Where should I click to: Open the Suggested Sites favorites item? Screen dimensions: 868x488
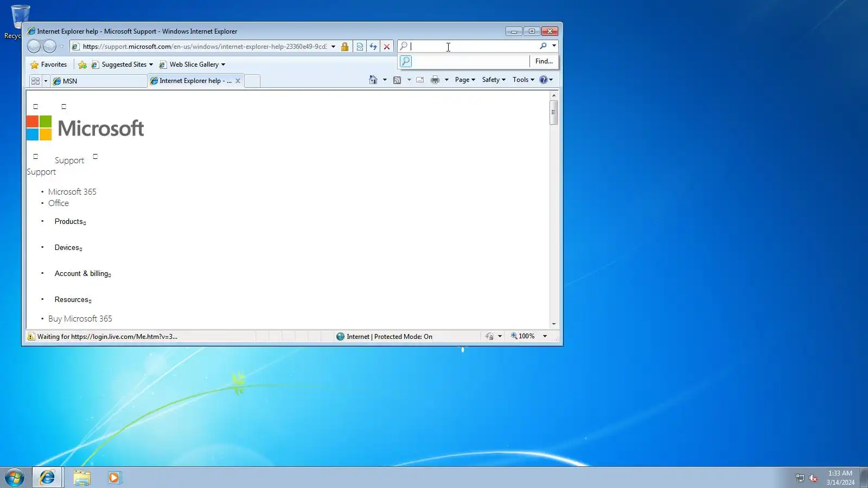122,65
